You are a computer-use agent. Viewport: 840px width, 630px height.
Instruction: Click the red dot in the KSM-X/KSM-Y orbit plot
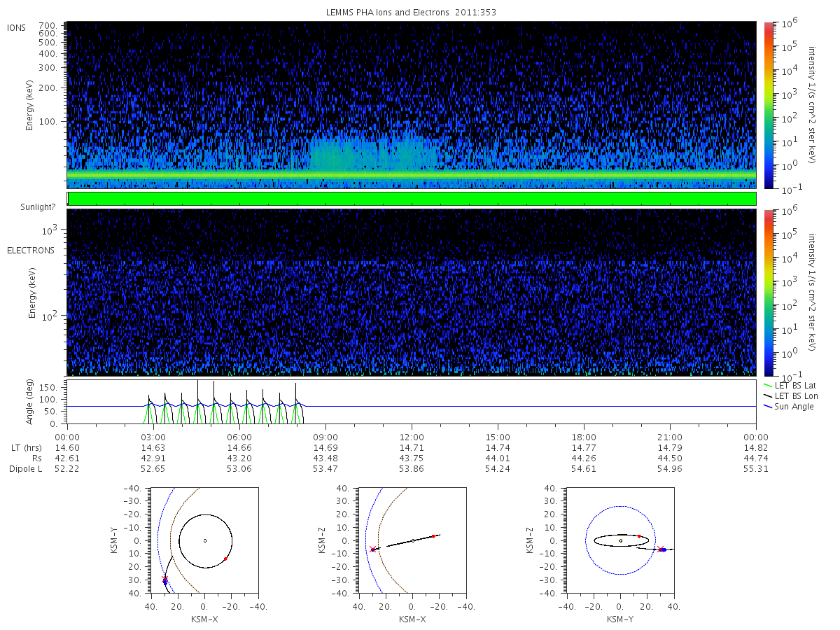(225, 559)
